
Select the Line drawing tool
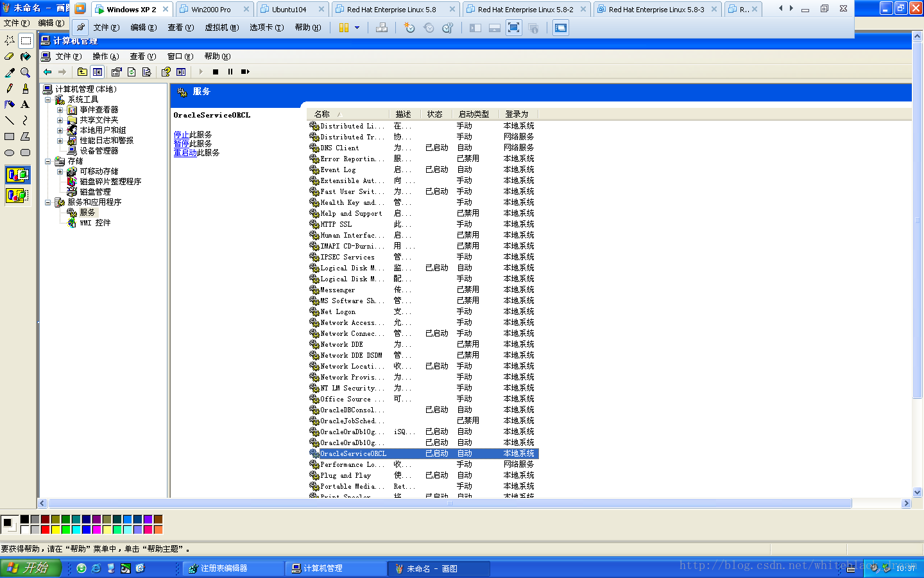(10, 120)
